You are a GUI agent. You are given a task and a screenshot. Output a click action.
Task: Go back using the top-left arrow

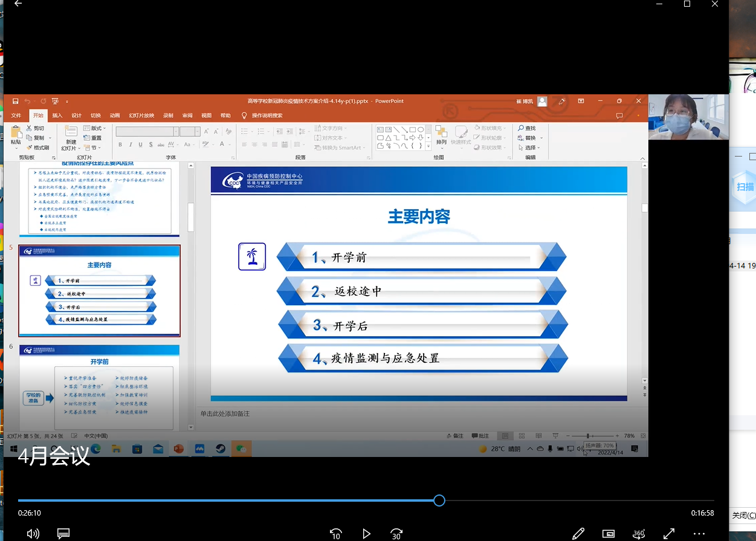coord(18,4)
